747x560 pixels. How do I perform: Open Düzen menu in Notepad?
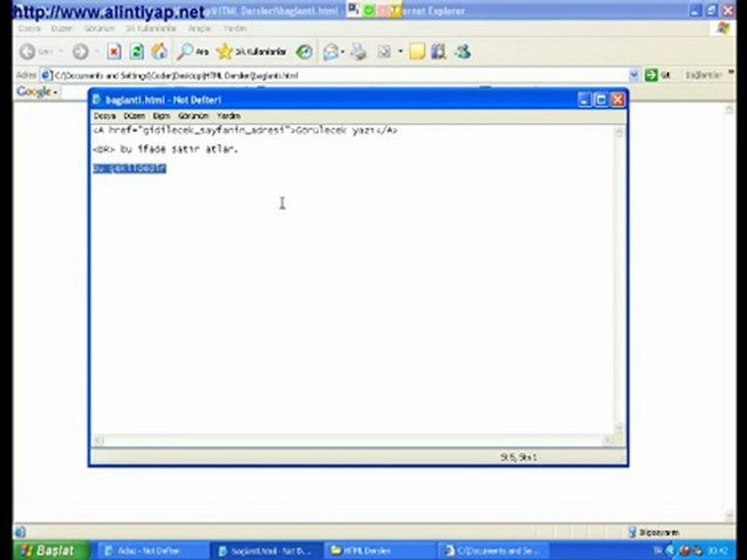pos(135,116)
